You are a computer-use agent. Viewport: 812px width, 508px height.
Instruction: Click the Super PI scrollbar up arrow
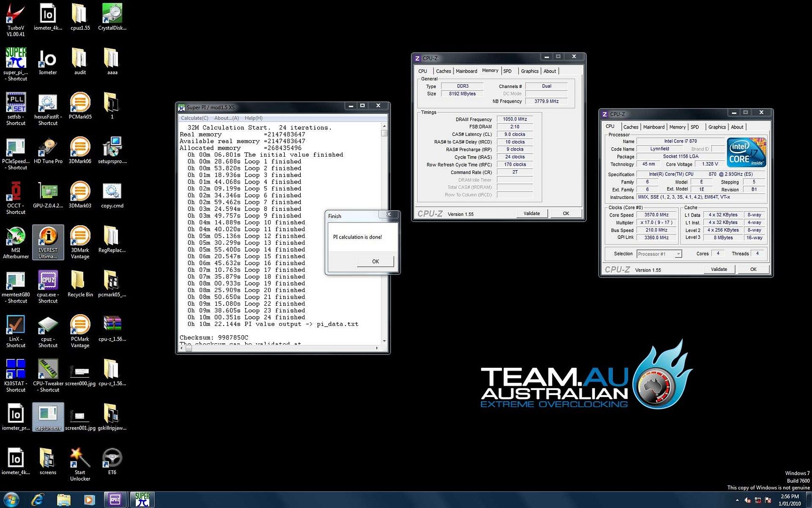coord(384,126)
